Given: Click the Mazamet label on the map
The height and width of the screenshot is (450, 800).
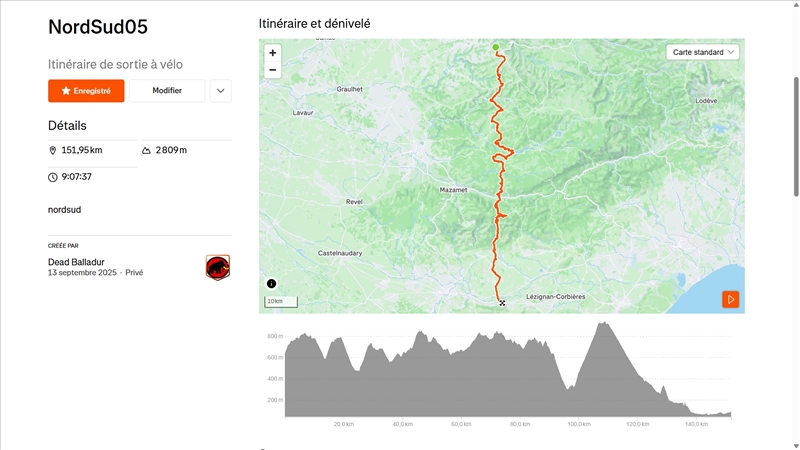Looking at the screenshot, I should [x=454, y=189].
